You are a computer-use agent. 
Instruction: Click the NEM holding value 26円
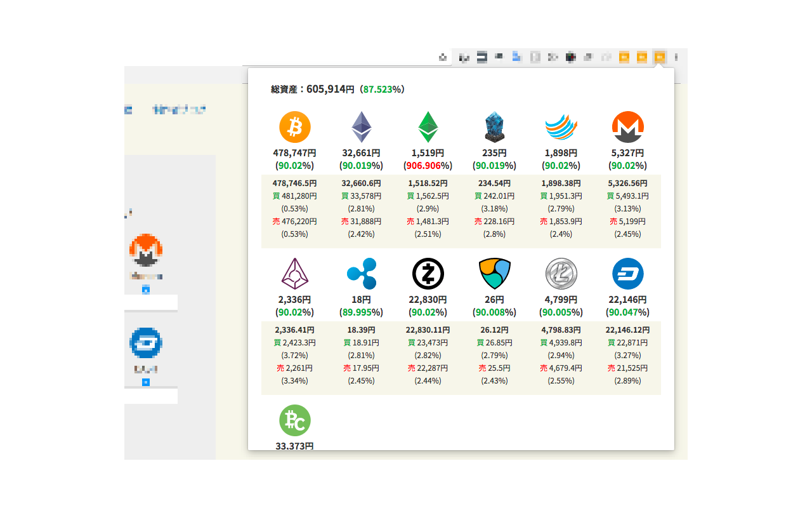click(x=494, y=300)
